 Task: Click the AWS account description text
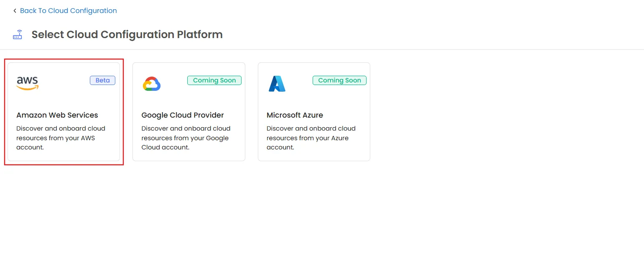pyautogui.click(x=61, y=138)
